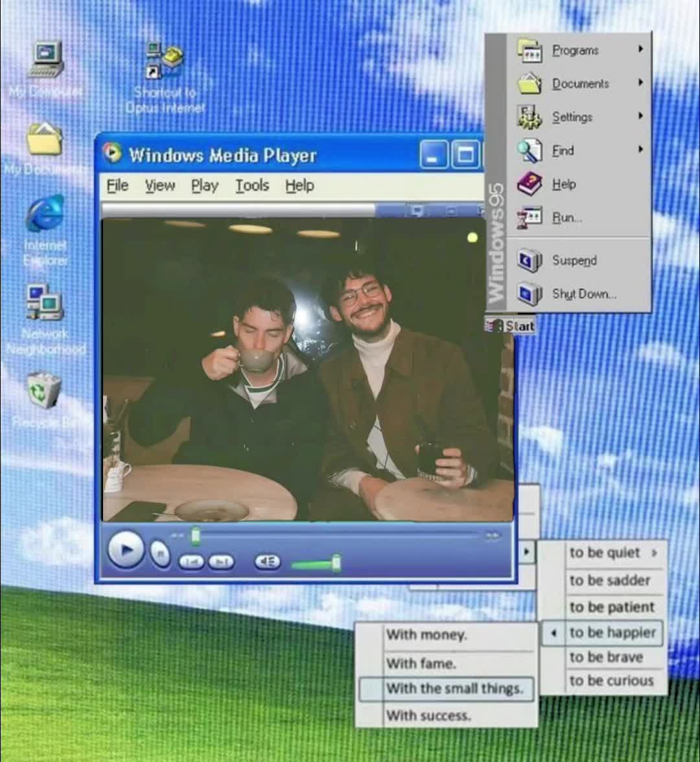Image resolution: width=700 pixels, height=762 pixels.
Task: Stop playback in Media Player
Action: [160, 553]
